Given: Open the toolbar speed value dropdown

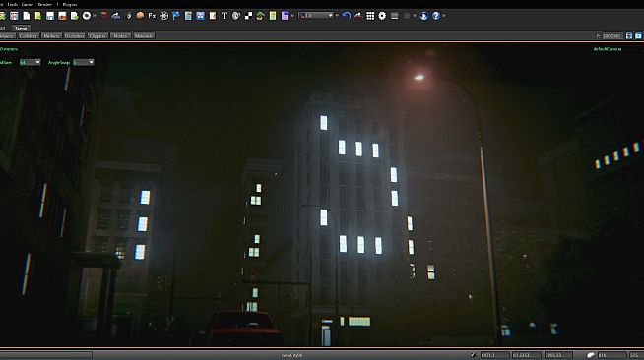Looking at the screenshot, I should (316, 15).
